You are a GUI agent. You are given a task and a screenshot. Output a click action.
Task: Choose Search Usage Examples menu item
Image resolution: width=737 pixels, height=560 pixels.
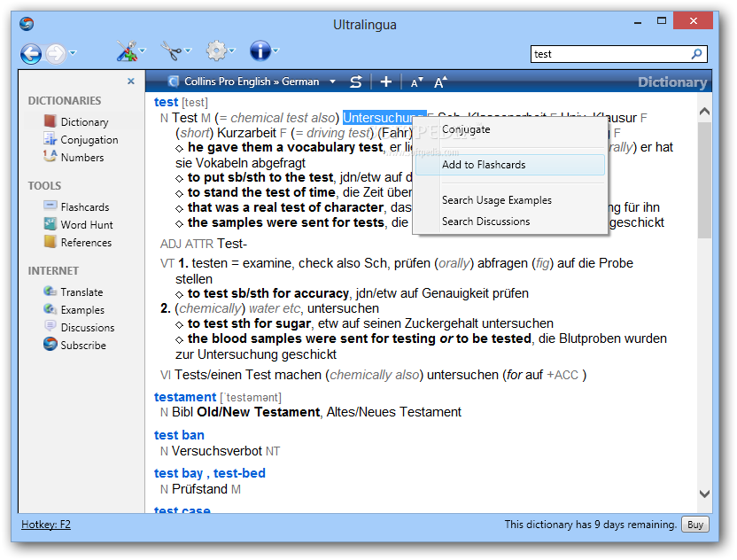coord(510,200)
